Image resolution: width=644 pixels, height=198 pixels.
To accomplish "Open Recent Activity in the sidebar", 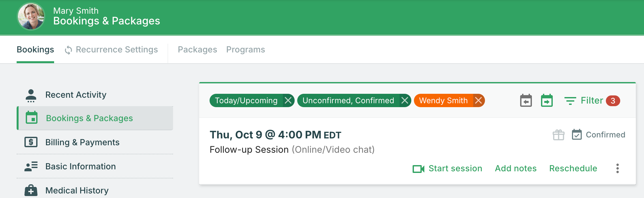I will (x=76, y=95).
